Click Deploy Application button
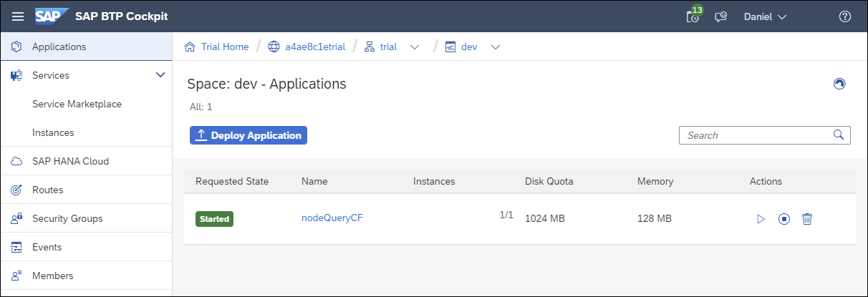 pyautogui.click(x=249, y=135)
